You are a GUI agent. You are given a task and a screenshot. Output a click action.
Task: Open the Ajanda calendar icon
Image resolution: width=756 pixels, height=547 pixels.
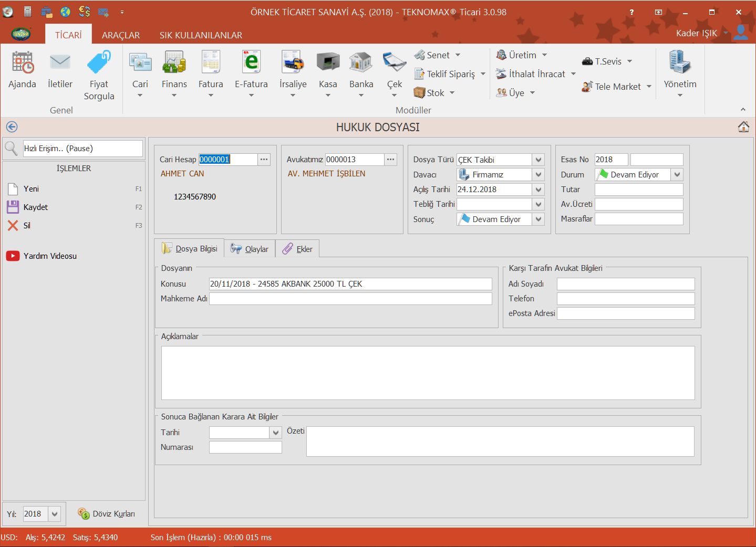coord(22,63)
